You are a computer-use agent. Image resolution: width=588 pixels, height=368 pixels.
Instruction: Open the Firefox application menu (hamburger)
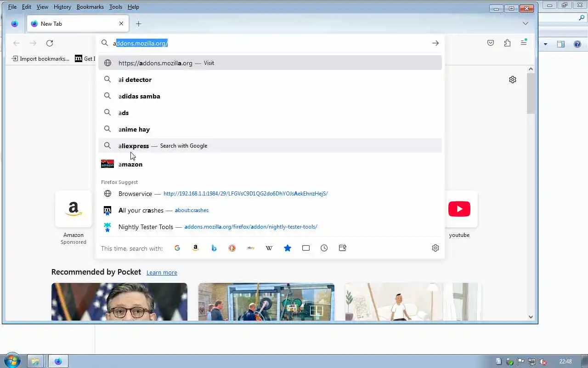pyautogui.click(x=524, y=42)
